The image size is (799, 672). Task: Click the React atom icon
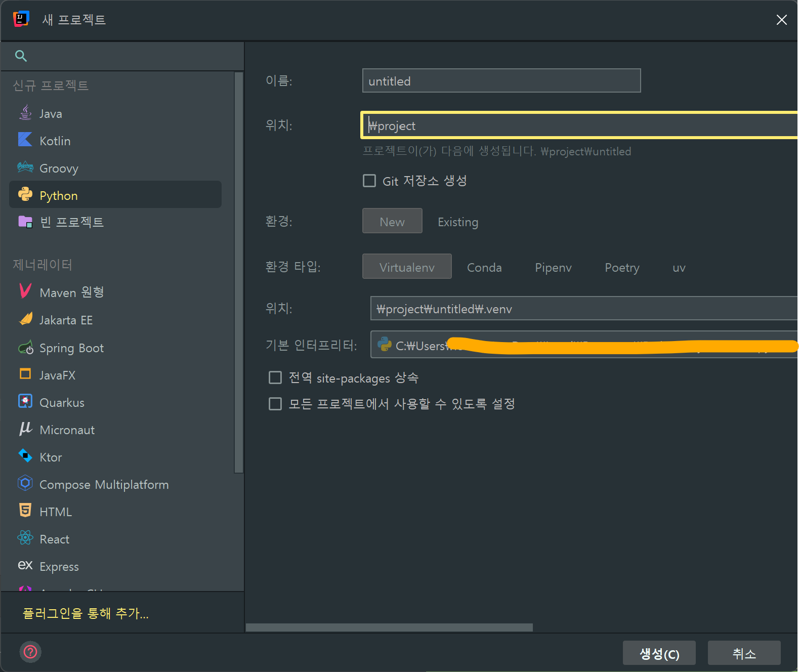point(25,538)
